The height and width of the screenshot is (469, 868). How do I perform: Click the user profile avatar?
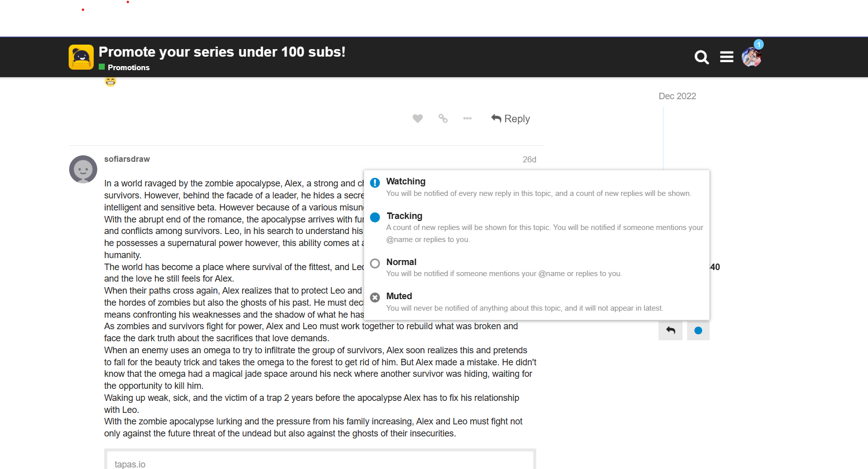pyautogui.click(x=751, y=58)
